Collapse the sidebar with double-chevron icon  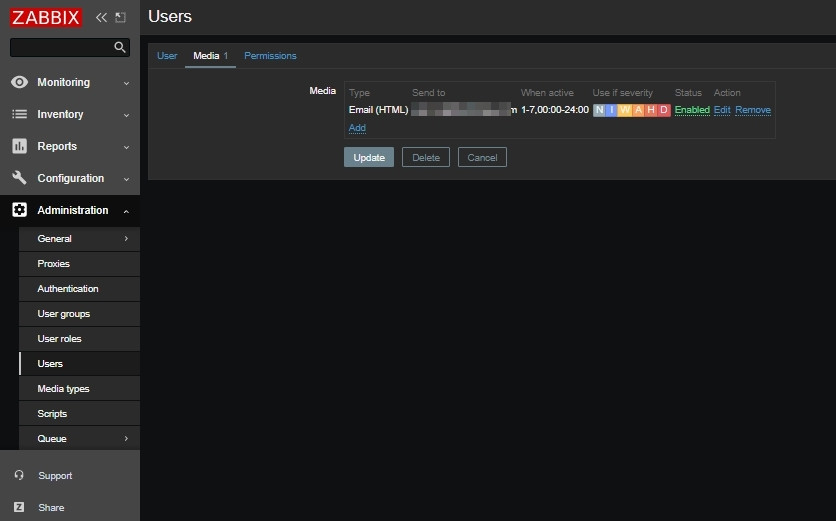101,18
